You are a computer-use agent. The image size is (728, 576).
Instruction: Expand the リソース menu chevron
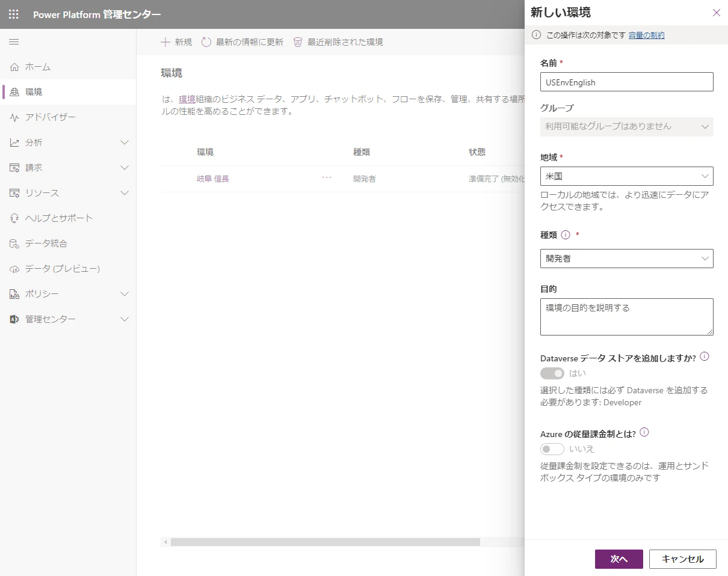click(x=125, y=193)
